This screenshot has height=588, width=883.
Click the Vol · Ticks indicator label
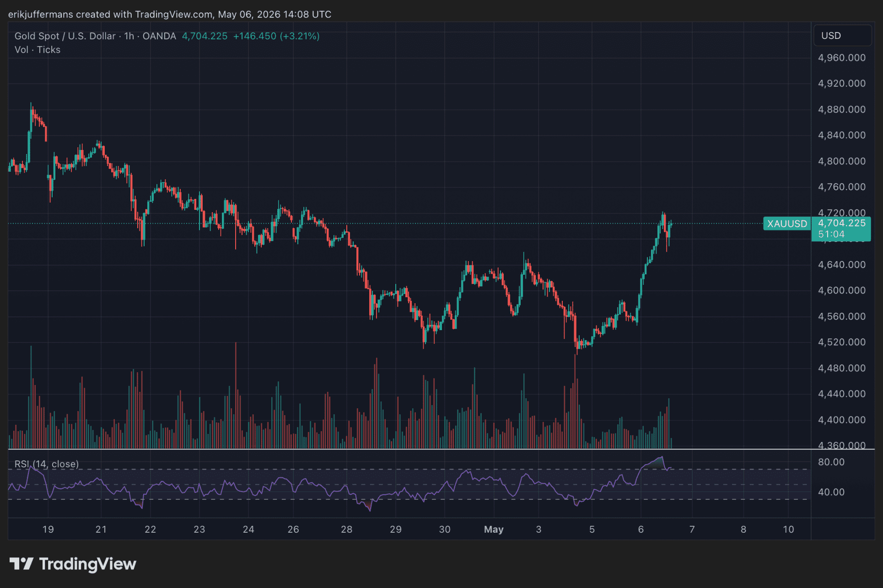point(38,50)
